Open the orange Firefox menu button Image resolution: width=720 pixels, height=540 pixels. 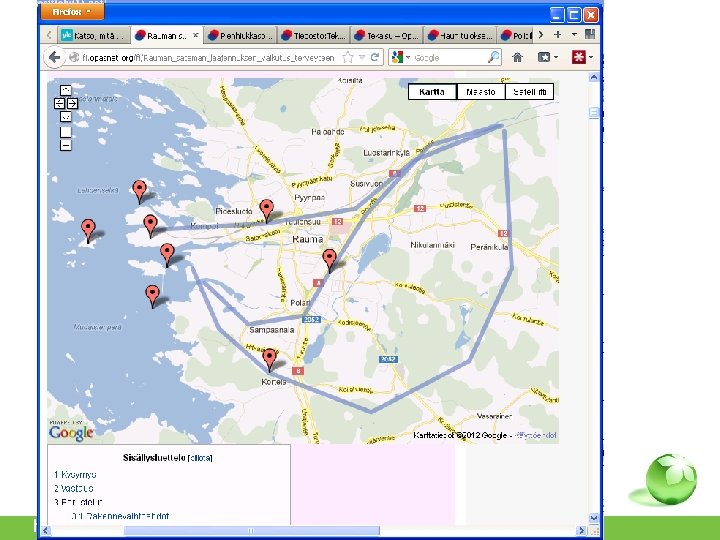pyautogui.click(x=72, y=11)
